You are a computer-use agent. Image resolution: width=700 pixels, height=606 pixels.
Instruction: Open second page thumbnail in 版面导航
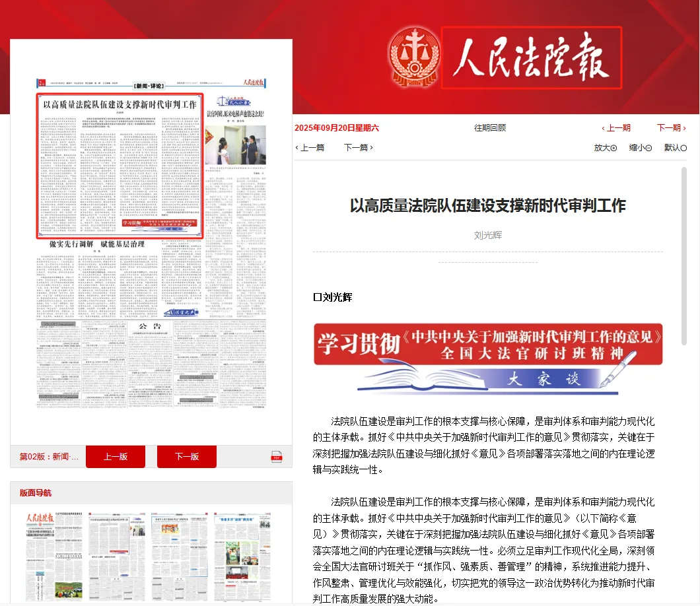[x=117, y=556]
